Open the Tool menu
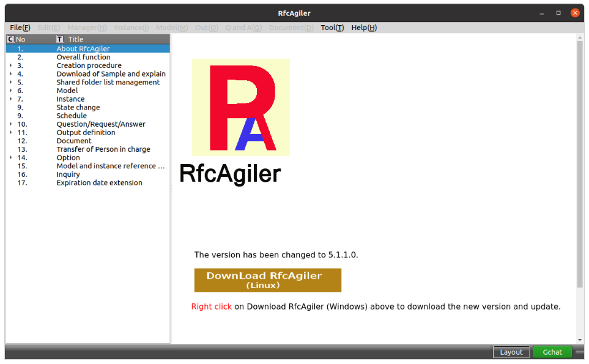589x364 pixels. click(x=332, y=28)
